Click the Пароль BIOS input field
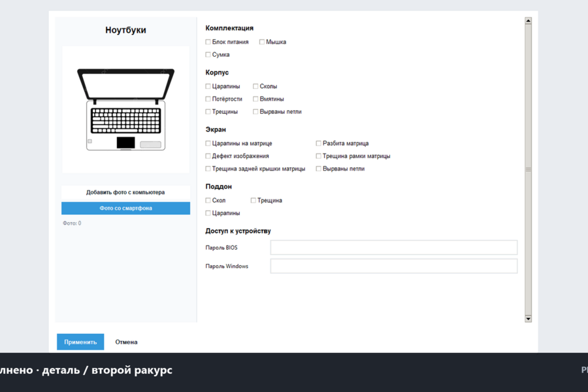Viewport: 588px width, 392px height. coord(394,248)
